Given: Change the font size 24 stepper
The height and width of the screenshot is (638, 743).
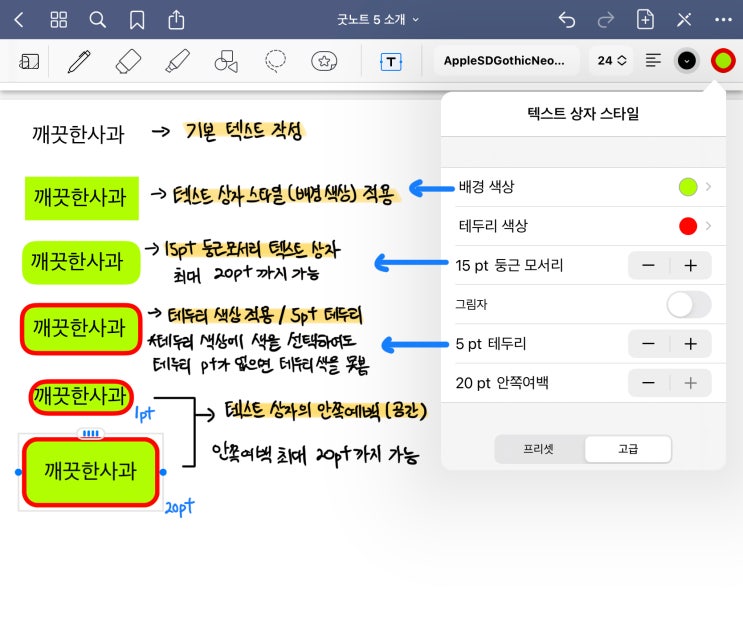Looking at the screenshot, I should tap(611, 61).
